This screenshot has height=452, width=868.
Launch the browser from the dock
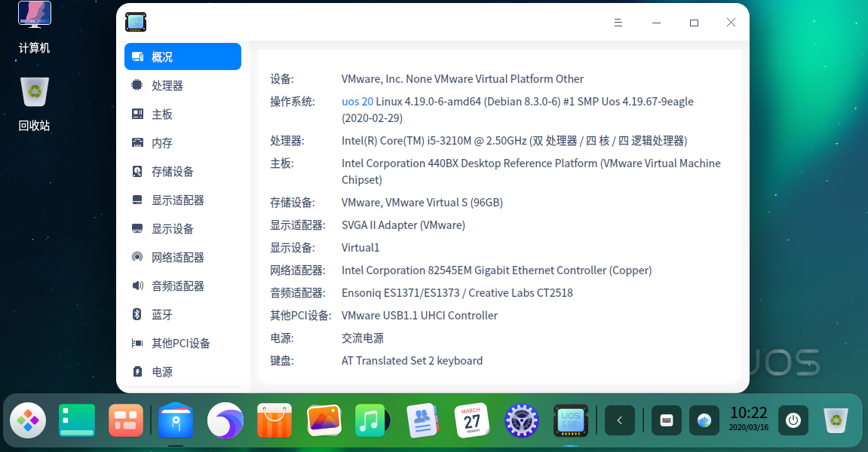(x=225, y=420)
